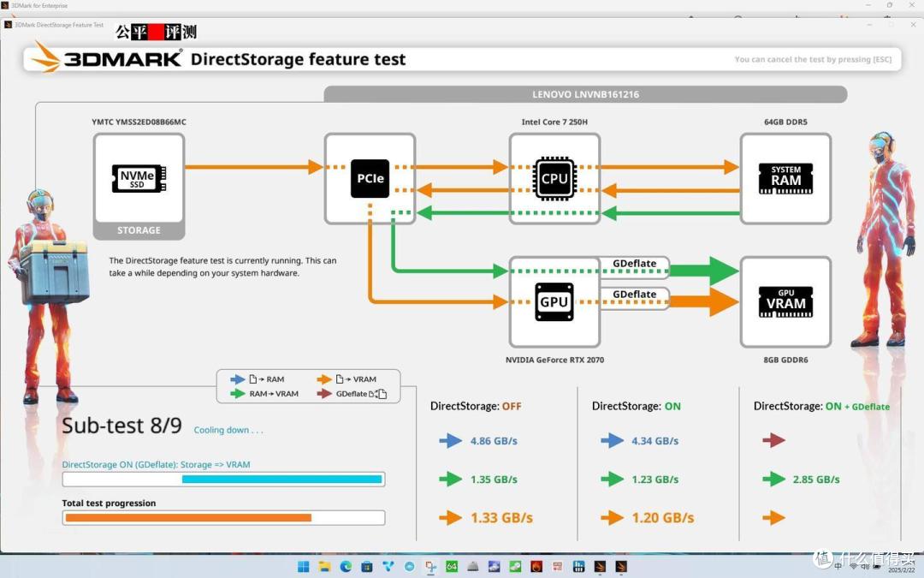Viewport: 924px width, 578px height.
Task: Click the 2.85 GB/s result value
Action: click(816, 480)
